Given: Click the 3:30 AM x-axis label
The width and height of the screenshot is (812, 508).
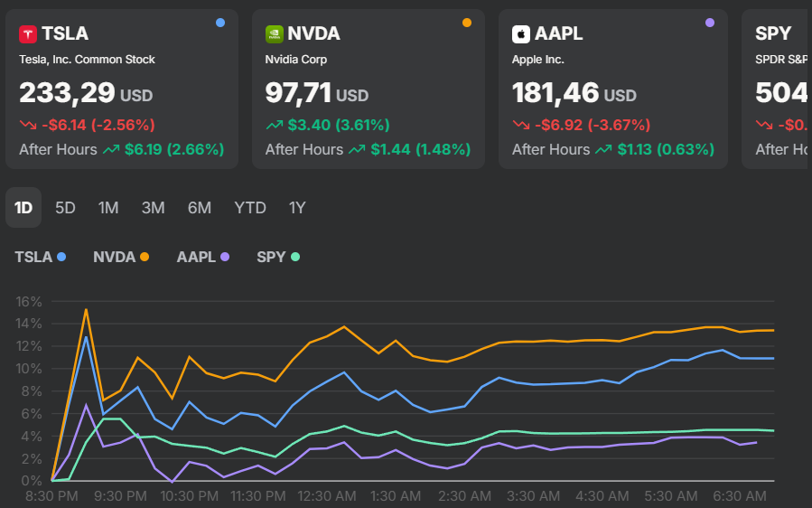Looking at the screenshot, I should 534,496.
